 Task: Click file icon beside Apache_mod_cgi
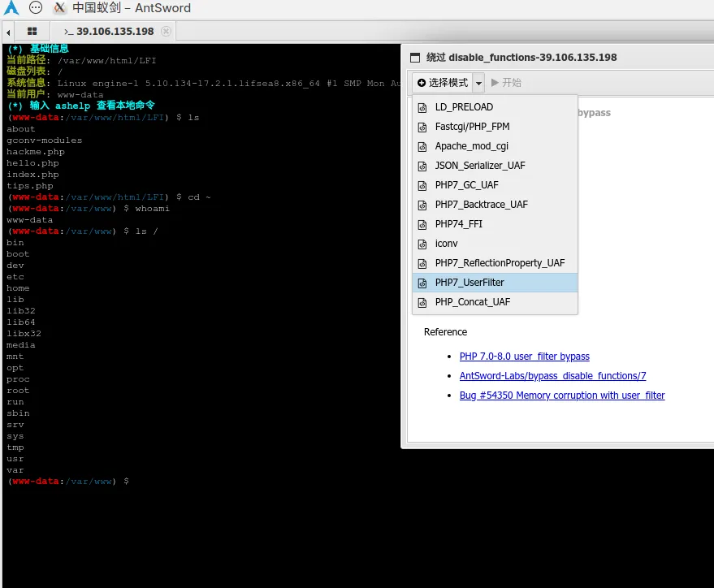tap(422, 147)
